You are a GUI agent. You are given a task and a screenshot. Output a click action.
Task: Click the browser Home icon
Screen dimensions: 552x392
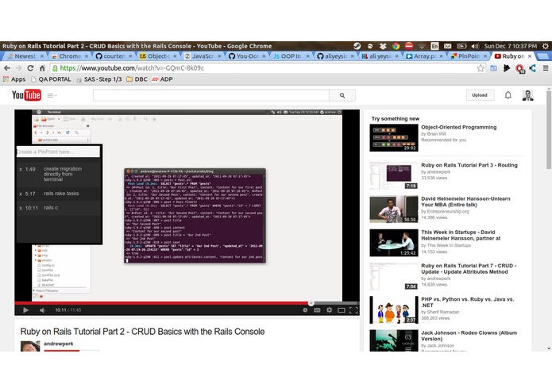(x=42, y=68)
